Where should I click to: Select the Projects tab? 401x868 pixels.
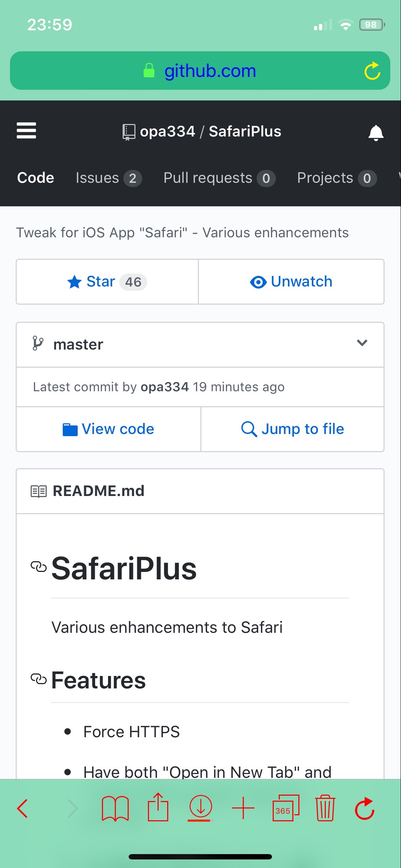point(337,178)
